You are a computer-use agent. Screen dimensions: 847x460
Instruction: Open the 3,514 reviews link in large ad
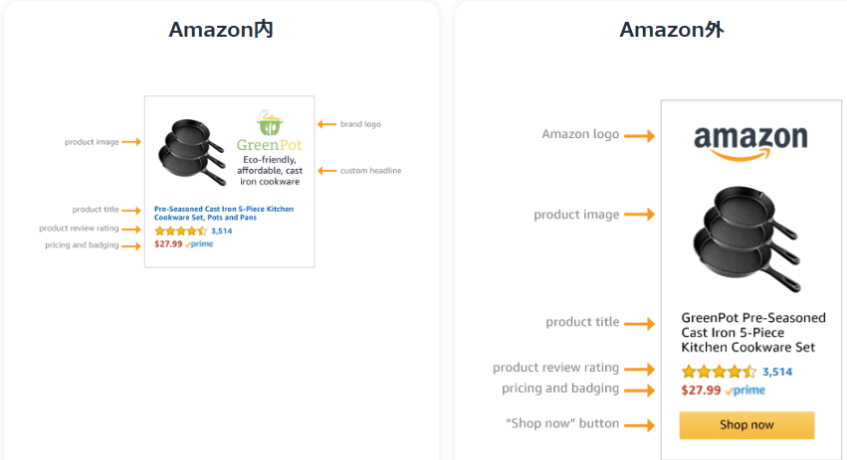click(777, 371)
